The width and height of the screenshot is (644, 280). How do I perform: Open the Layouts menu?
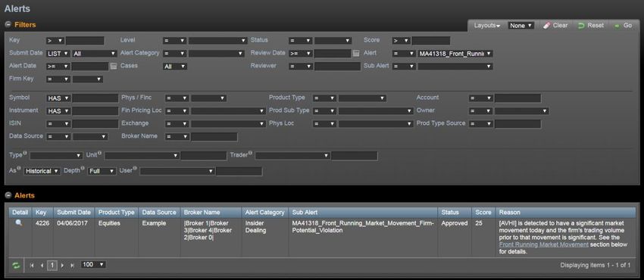click(487, 26)
